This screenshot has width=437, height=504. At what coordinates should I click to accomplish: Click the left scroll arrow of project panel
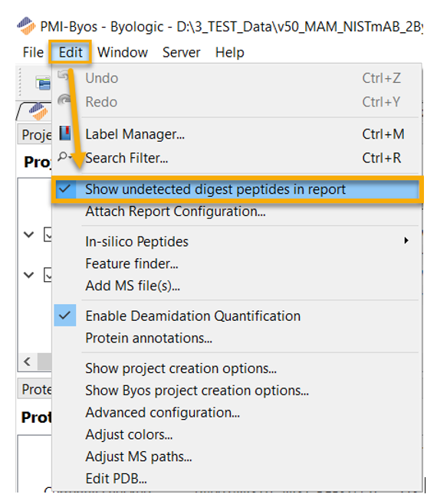[27, 362]
